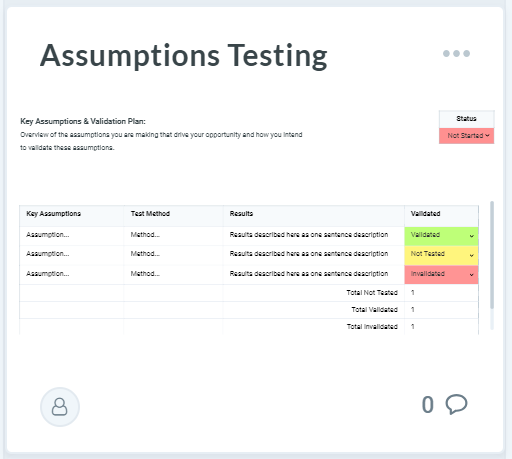Viewport: 512px width, 459px height.
Task: Expand the green Validated dropdown
Action: tap(441, 236)
